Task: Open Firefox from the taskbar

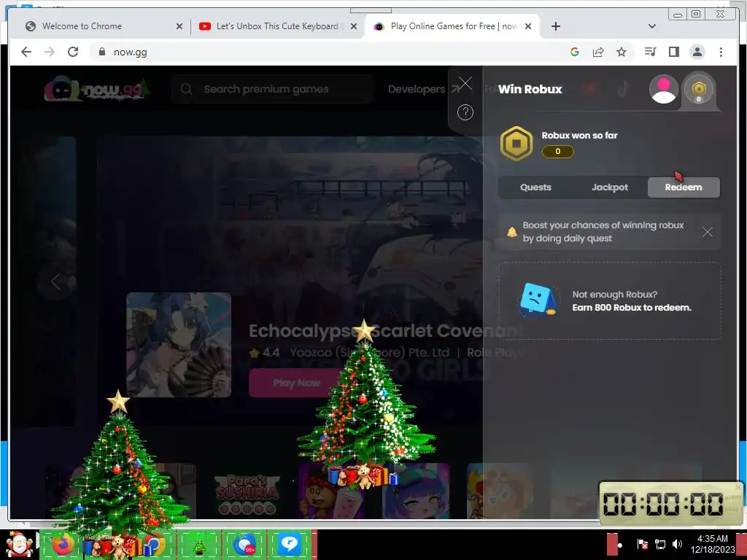Action: pyautogui.click(x=63, y=545)
